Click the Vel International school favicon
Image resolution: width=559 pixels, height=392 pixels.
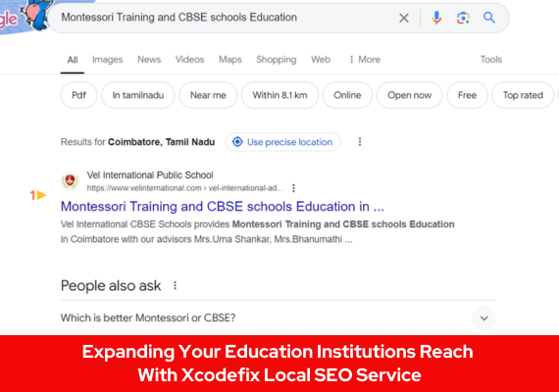(x=70, y=181)
